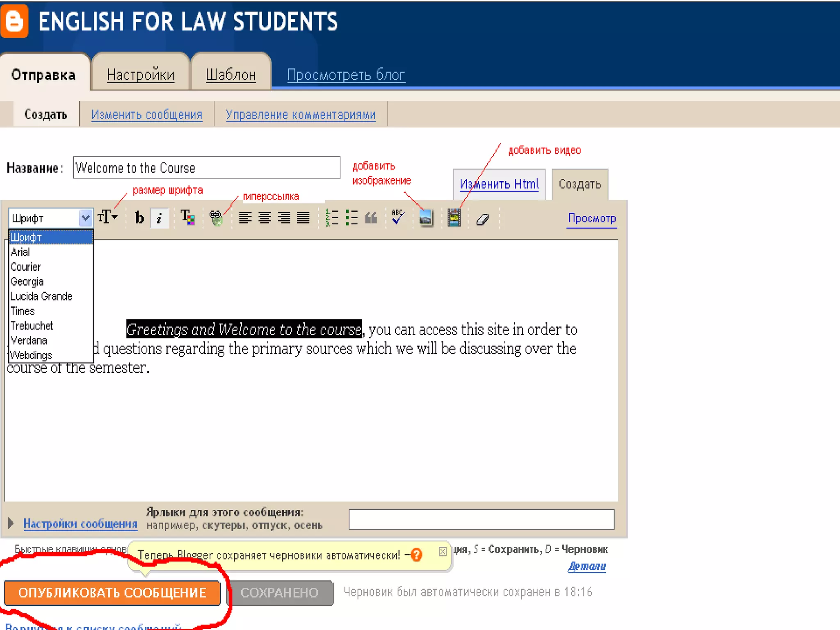Select Georgia from the font list

click(27, 282)
